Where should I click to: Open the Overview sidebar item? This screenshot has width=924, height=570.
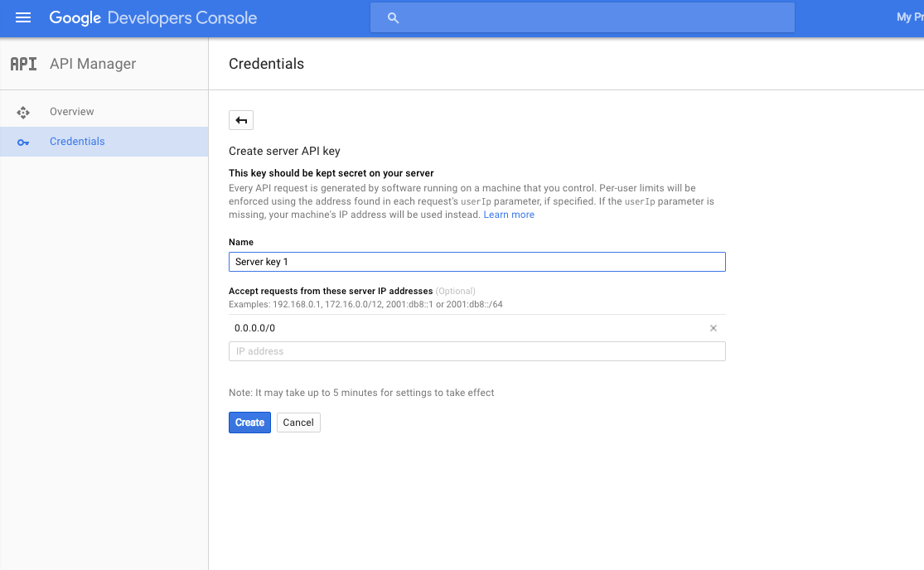72,112
